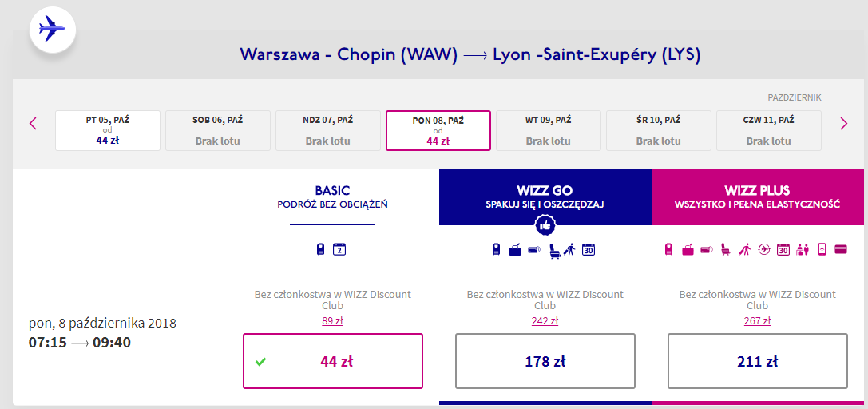Viewport: 868px width, 409px height.
Task: Click the 30-day calendar icon under WIZZ GO
Action: click(589, 249)
